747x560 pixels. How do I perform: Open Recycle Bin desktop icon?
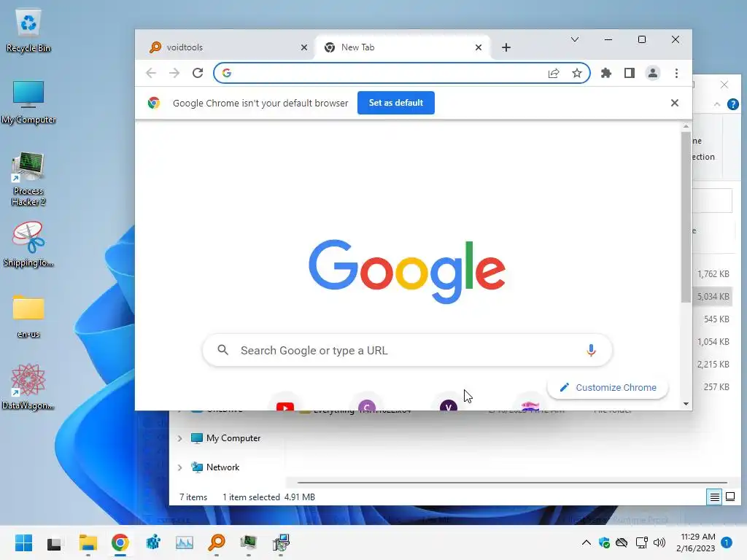(x=28, y=31)
